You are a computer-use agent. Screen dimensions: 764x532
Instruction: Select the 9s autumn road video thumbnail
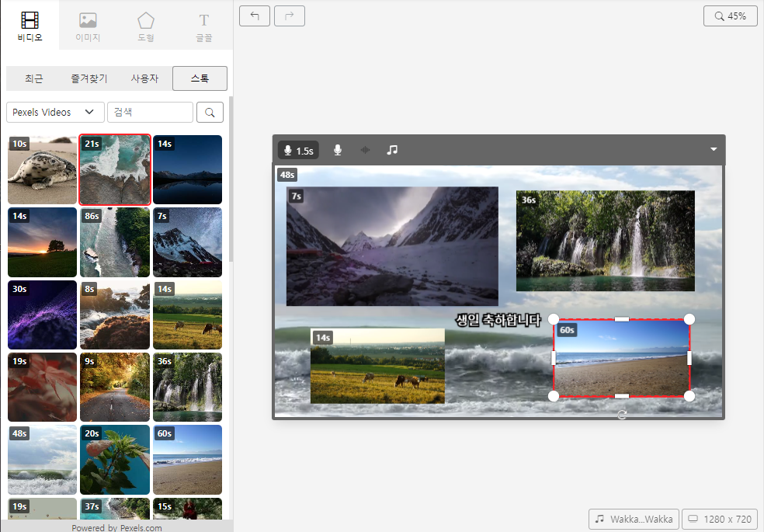(x=115, y=387)
